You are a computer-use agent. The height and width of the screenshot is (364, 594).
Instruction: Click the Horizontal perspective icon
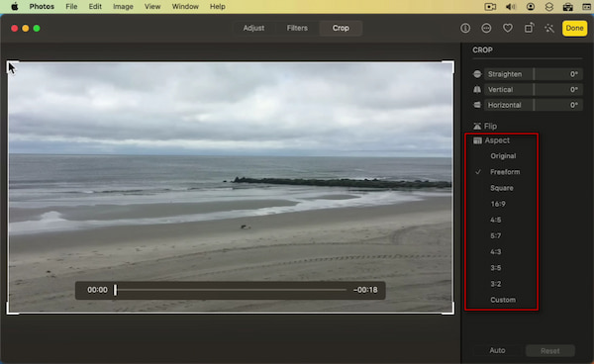[477, 105]
